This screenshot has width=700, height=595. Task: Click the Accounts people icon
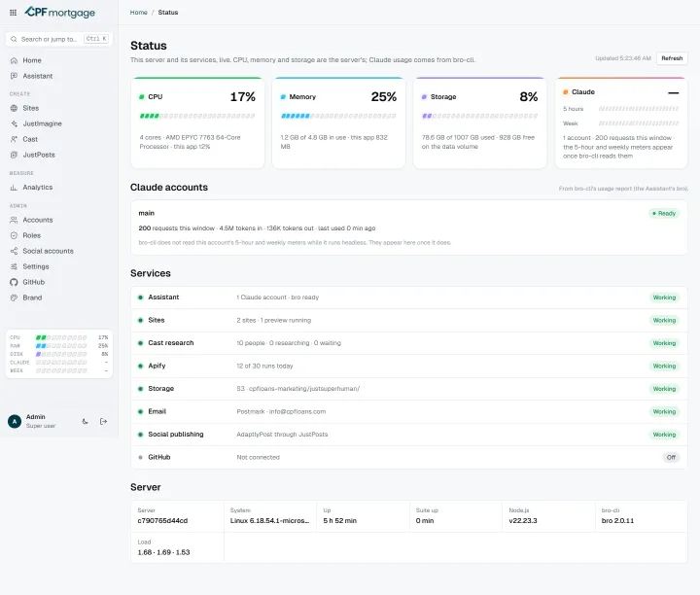coord(14,220)
